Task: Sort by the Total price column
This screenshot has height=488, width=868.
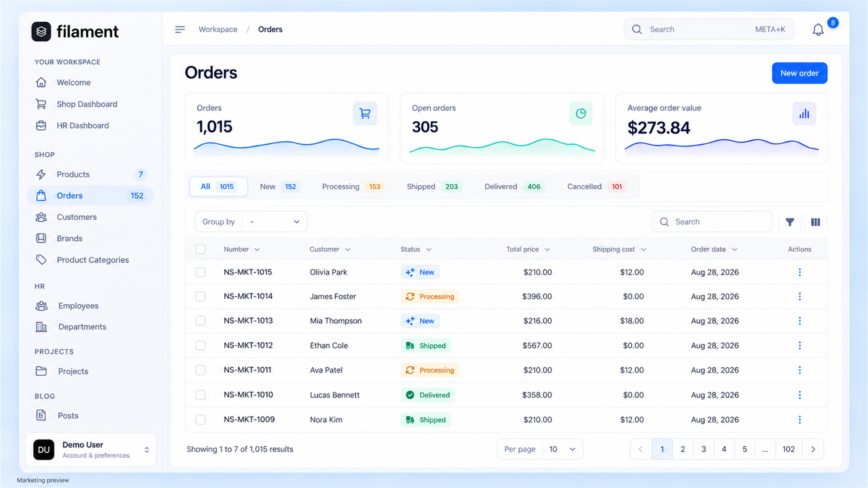Action: point(528,249)
